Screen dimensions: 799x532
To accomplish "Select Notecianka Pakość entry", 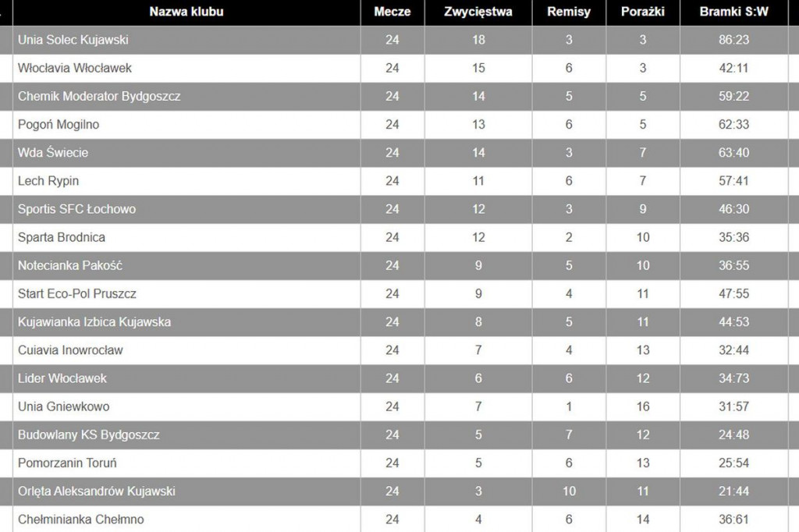I will coord(69,265).
